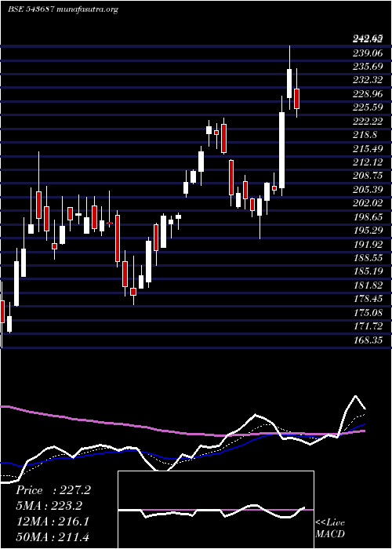Select the 235.69 price axis label
392x549 pixels.
368,67
